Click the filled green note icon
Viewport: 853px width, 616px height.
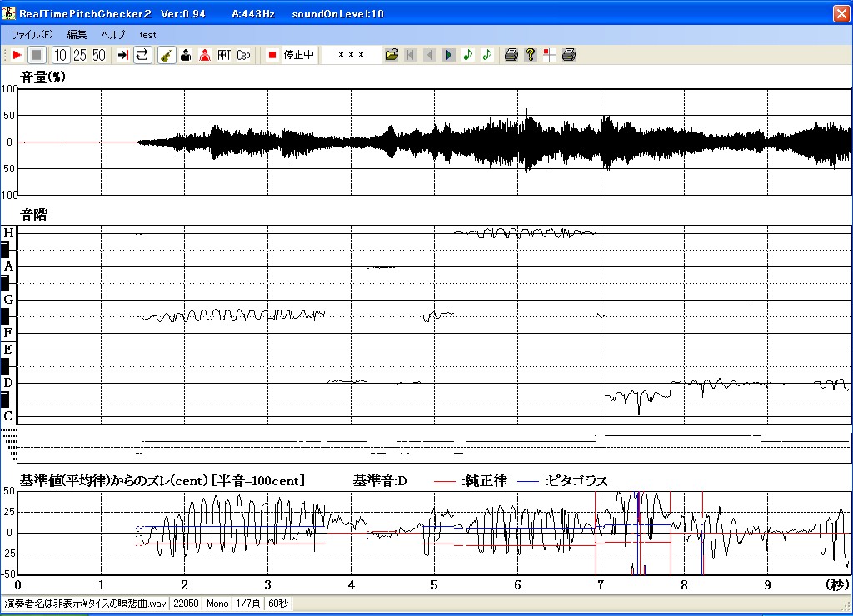[x=468, y=55]
